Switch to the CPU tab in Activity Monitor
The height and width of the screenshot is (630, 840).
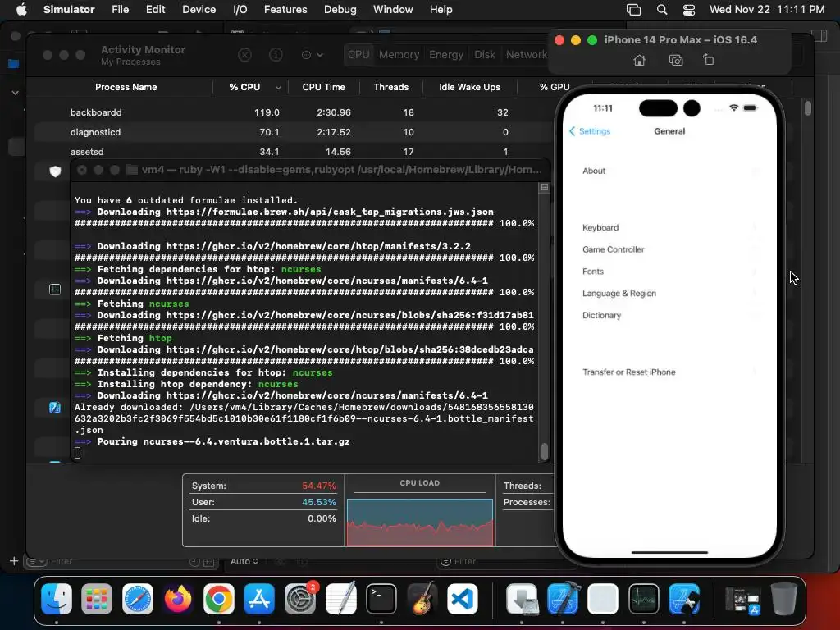[x=358, y=55]
